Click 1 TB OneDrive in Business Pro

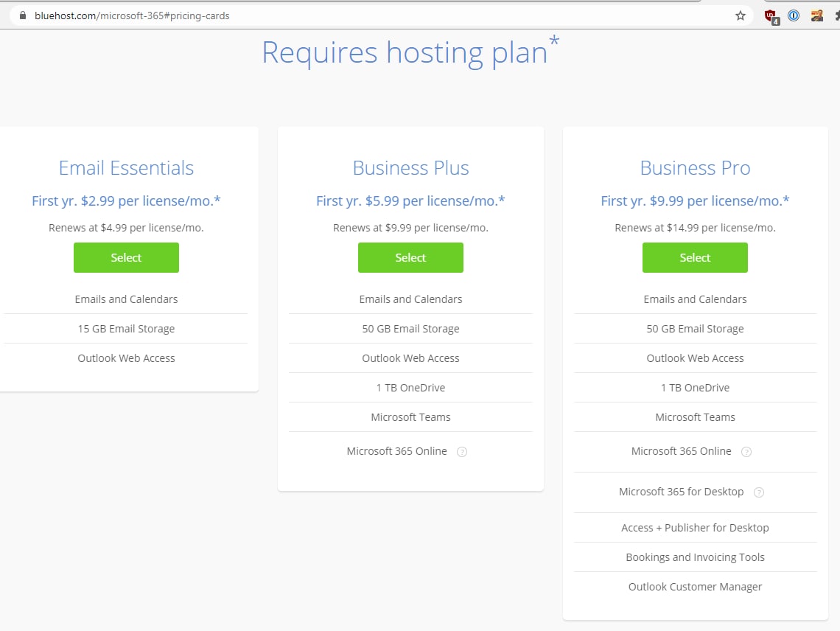coord(696,388)
